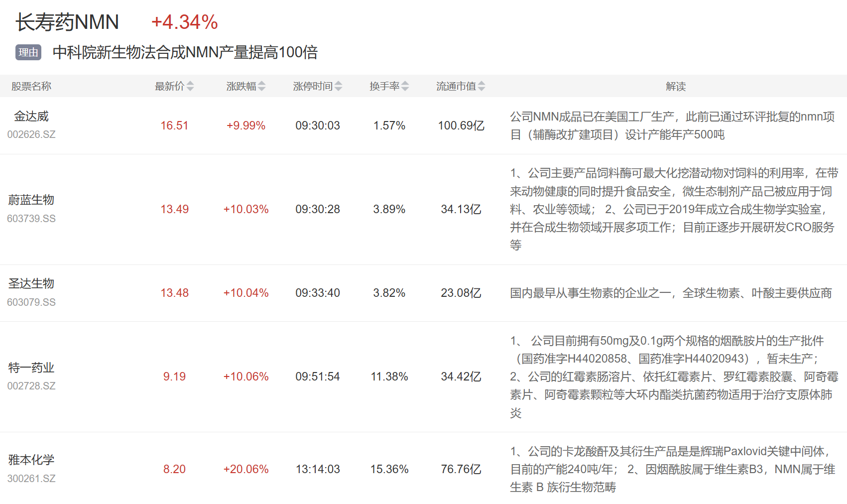The image size is (847, 504).
Task: Open 雅本化学 stock details
Action: point(31,460)
